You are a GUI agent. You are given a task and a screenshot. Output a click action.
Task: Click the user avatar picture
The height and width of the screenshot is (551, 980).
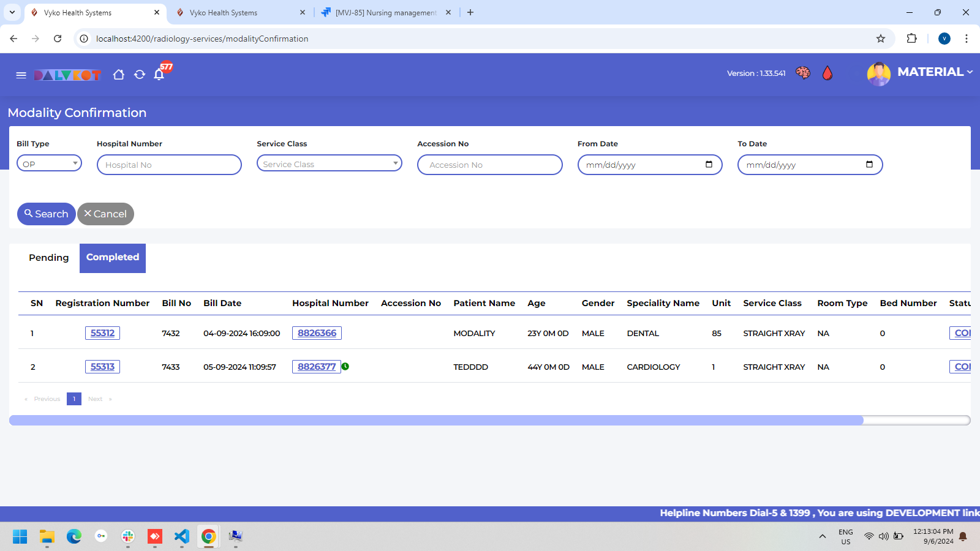point(878,74)
